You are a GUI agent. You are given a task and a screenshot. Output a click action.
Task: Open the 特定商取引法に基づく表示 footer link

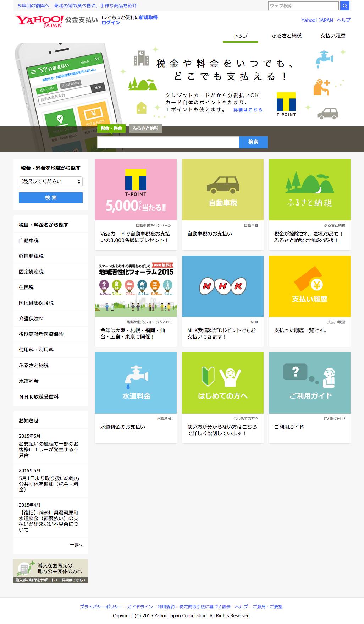tap(205, 607)
